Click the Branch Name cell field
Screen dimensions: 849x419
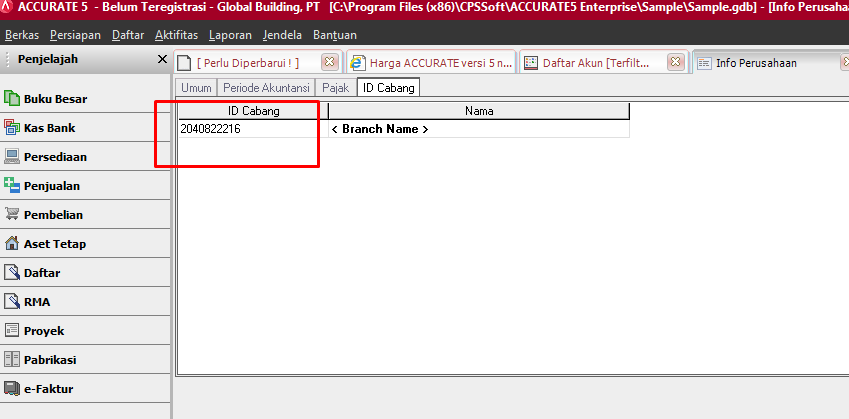coord(478,129)
